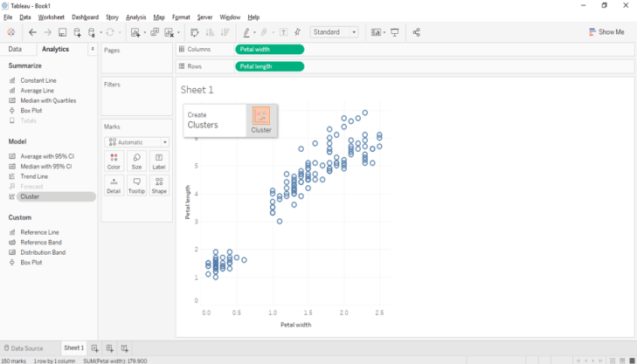Click the Petal length pill in Rows
637x364 pixels.
269,66
